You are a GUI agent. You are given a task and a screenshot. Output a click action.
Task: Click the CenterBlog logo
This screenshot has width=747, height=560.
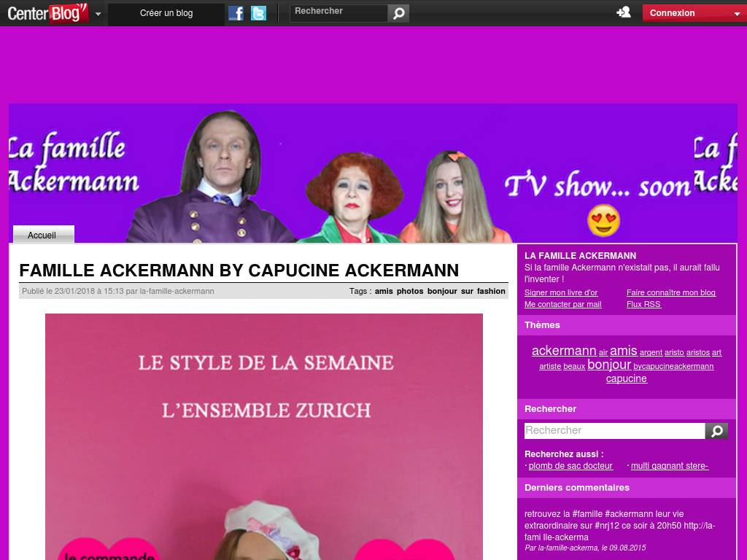coord(47,13)
